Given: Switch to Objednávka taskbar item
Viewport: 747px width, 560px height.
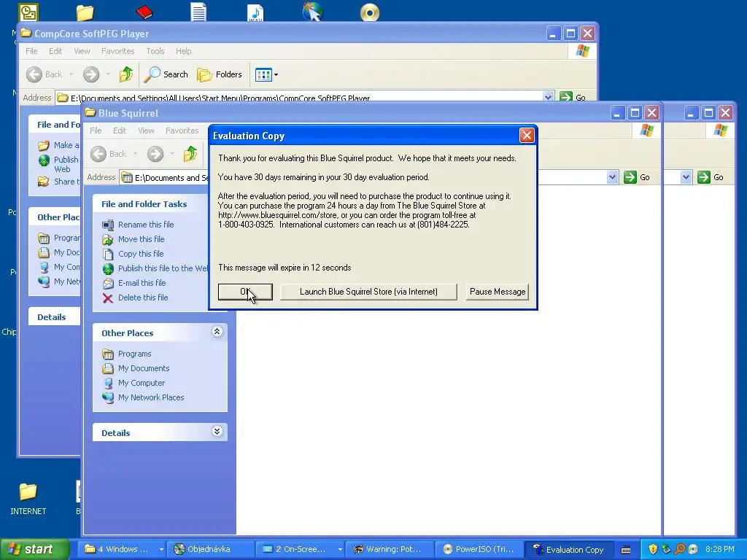Looking at the screenshot, I should click(211, 549).
